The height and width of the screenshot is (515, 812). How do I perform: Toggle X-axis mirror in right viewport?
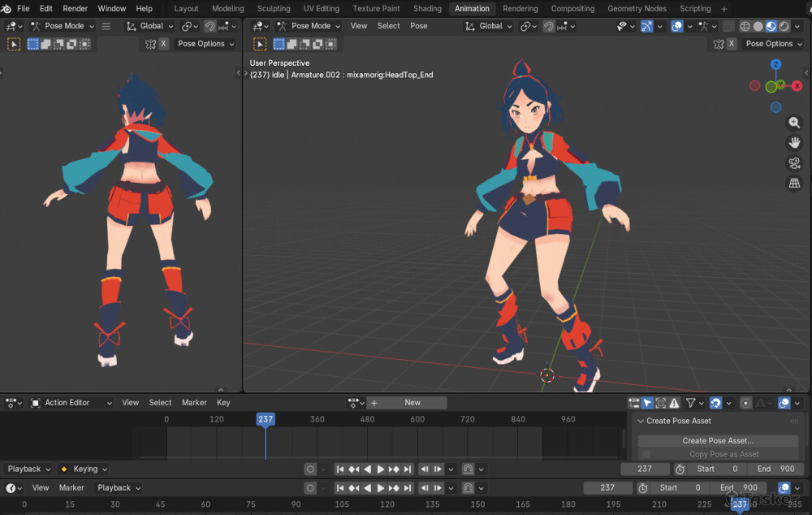coord(732,44)
